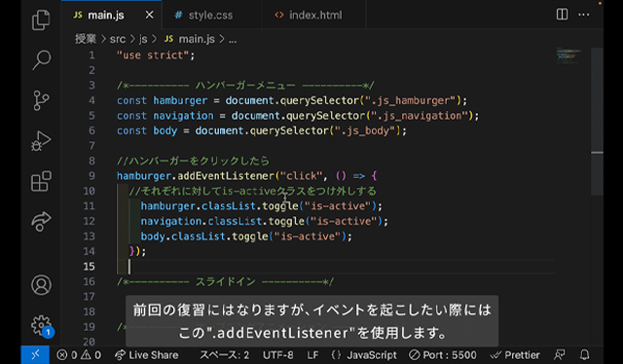
Task: Close the main.js tab
Action: (x=149, y=15)
